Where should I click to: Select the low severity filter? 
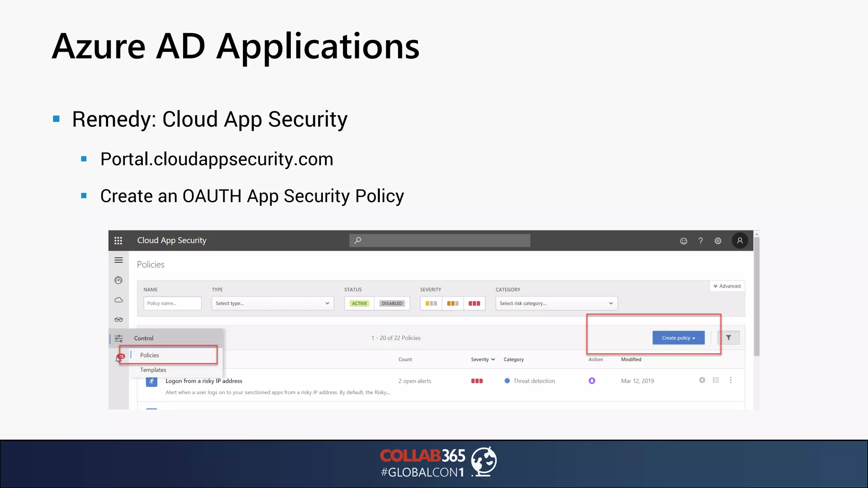431,303
